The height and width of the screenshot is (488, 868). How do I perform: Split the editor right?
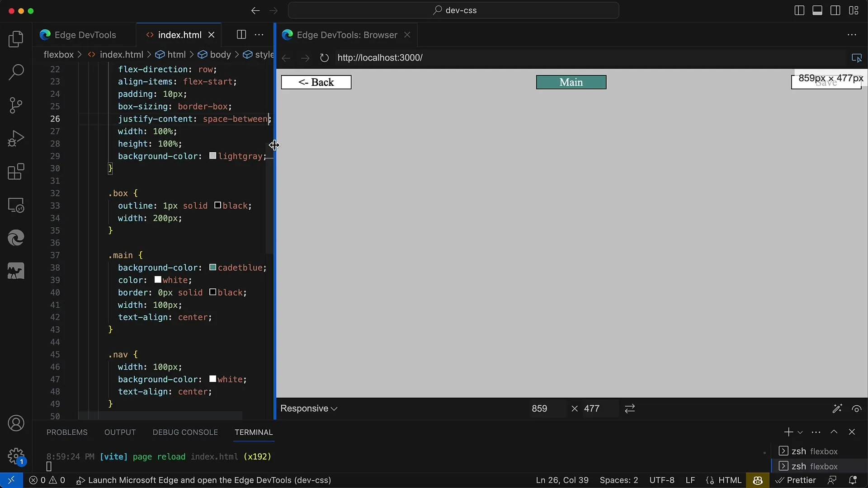pyautogui.click(x=241, y=35)
